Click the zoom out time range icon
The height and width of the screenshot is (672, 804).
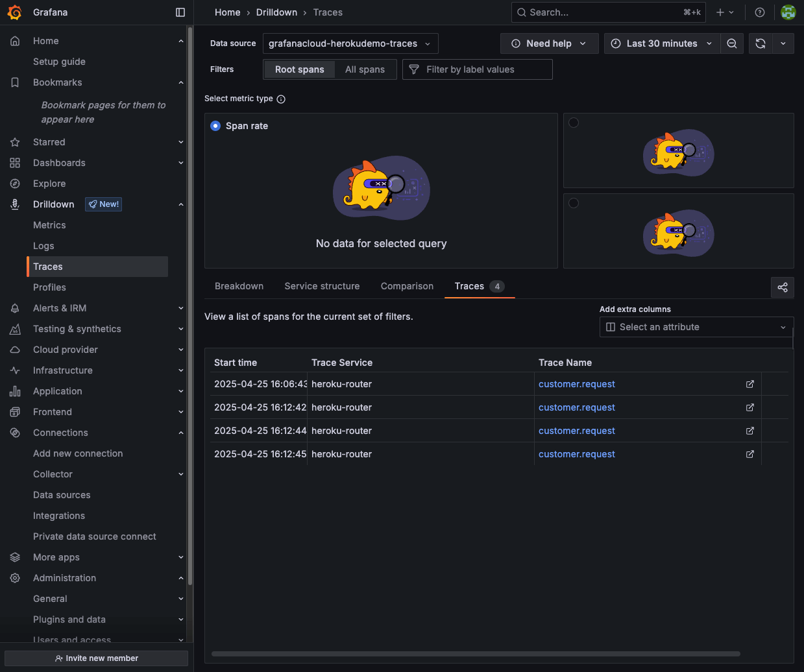click(x=731, y=43)
